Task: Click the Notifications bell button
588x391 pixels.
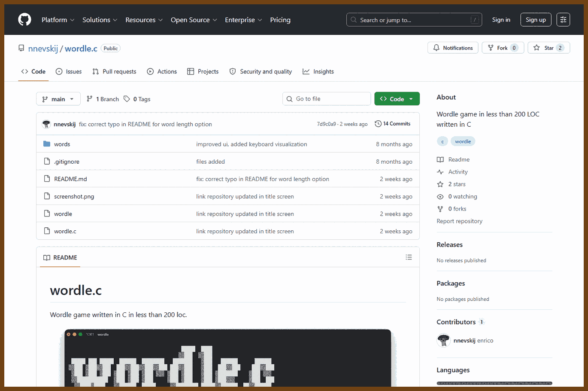Action: click(453, 48)
